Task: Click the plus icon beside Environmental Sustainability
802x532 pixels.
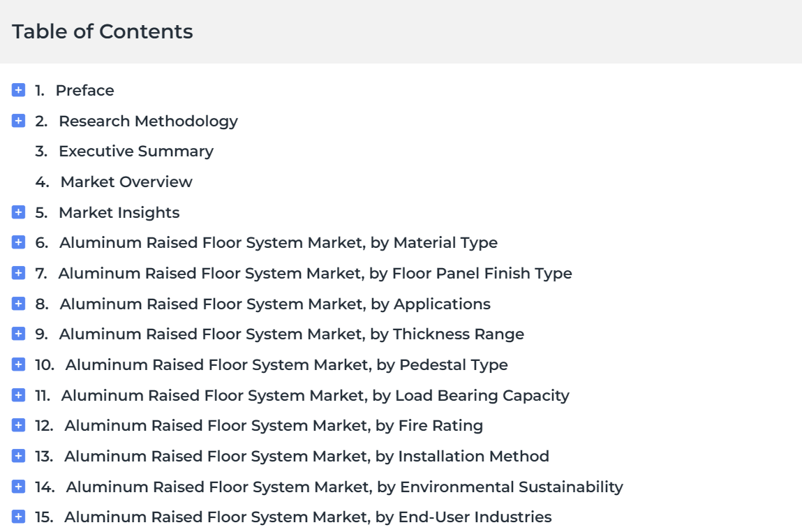Action: (18, 487)
